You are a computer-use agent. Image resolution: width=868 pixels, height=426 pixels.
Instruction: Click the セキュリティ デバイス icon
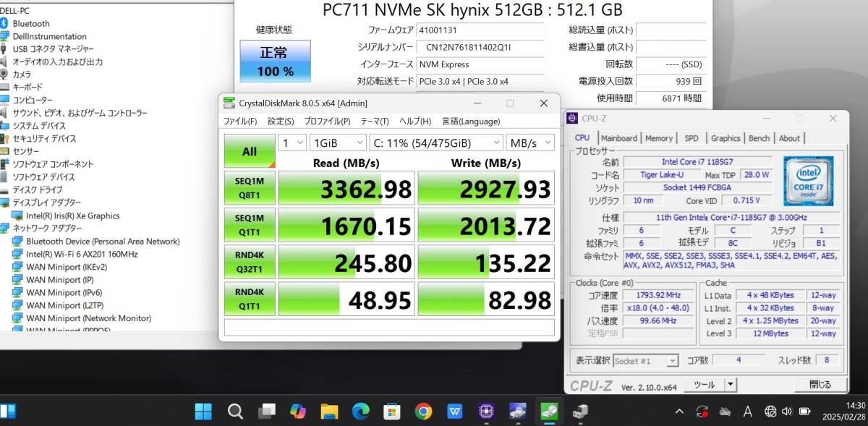[4, 138]
